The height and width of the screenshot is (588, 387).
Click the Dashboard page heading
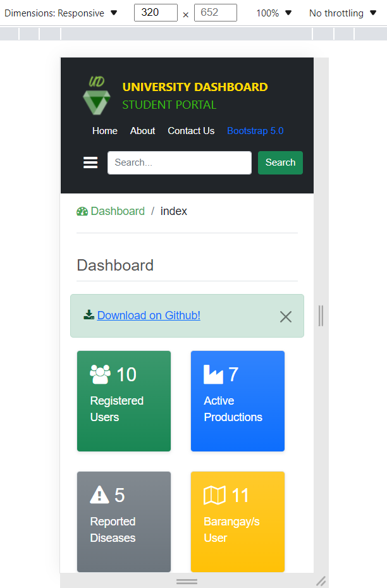tap(115, 265)
